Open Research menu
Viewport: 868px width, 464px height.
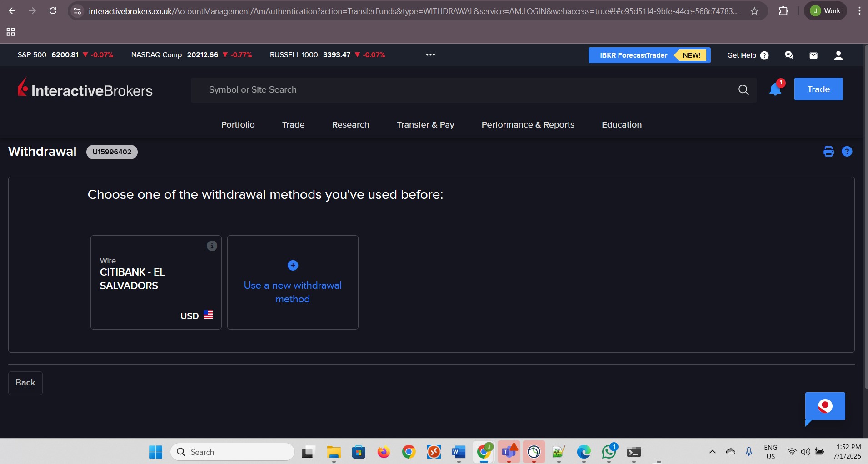click(350, 125)
